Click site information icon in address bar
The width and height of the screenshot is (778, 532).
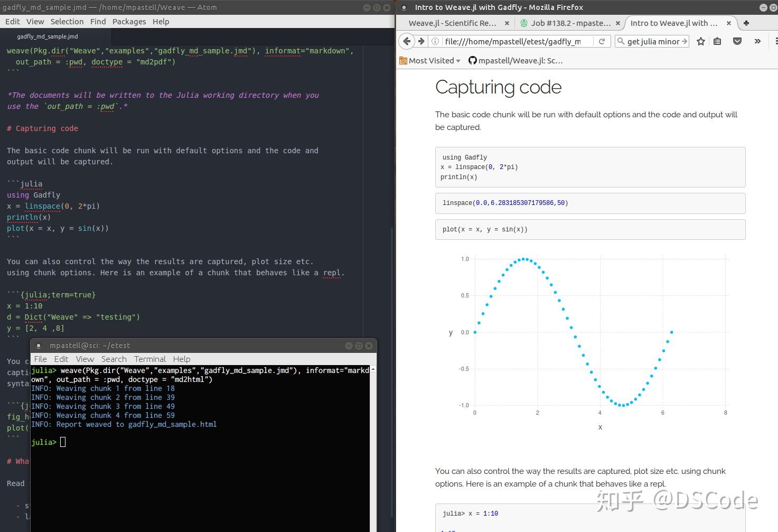pyautogui.click(x=435, y=41)
